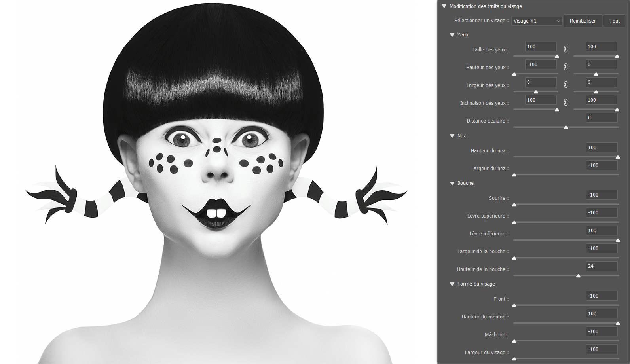Click the Distance oculaire slider handle

(x=566, y=127)
